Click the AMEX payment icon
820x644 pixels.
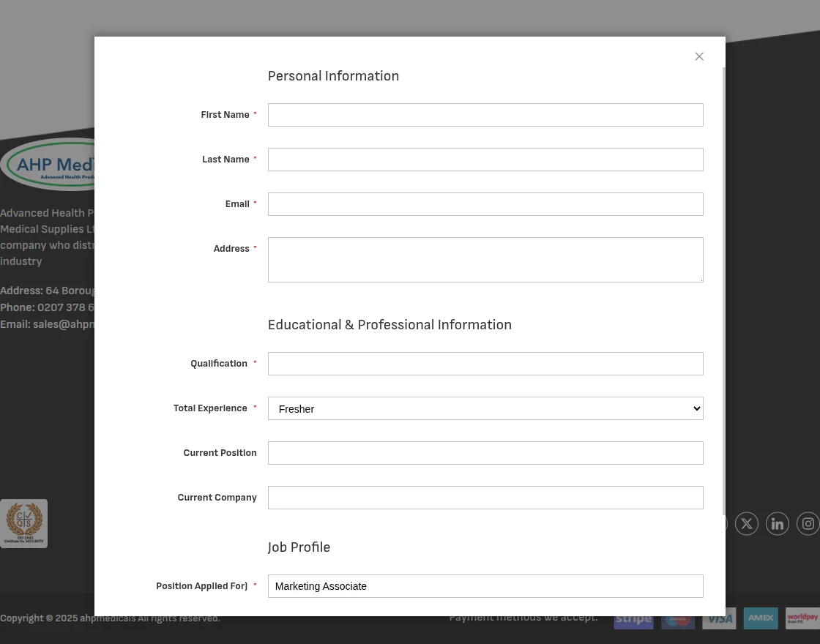[761, 618]
